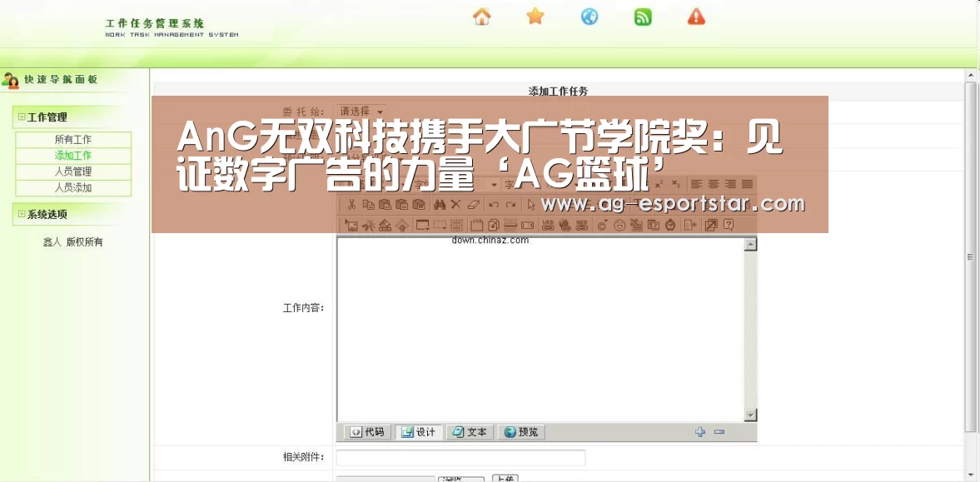Image resolution: width=980 pixels, height=482 pixels.
Task: Click inside the 工作内容 editor area
Action: [x=540, y=330]
